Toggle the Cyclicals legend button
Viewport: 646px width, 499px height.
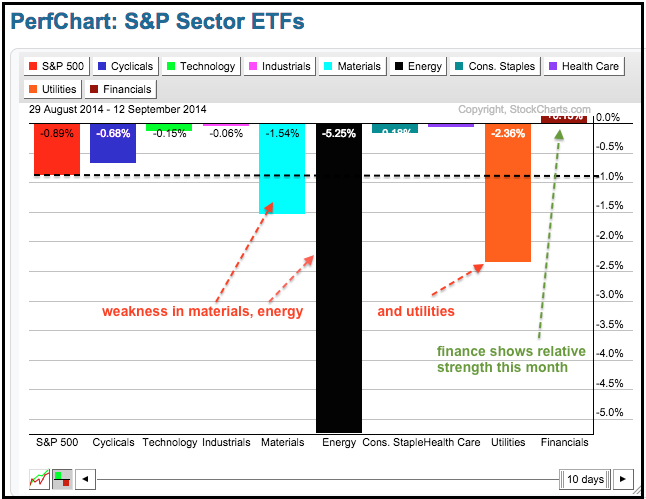point(125,67)
